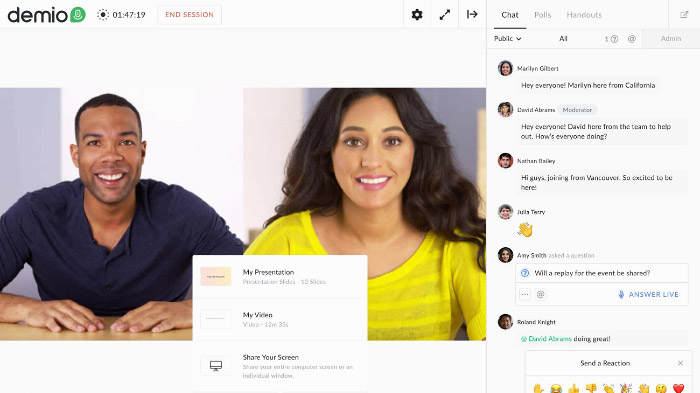Click the David Abrams mention in Roland's message
The width and height of the screenshot is (700, 393).
coord(546,339)
